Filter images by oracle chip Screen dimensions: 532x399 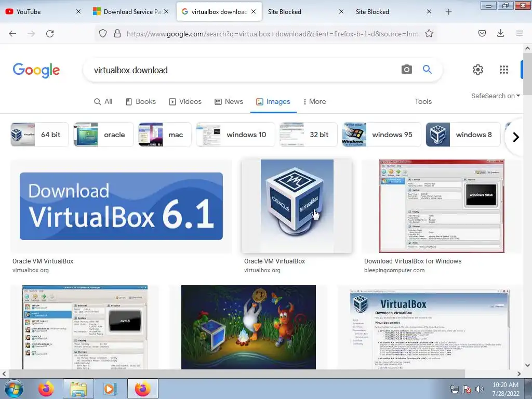pyautogui.click(x=103, y=135)
